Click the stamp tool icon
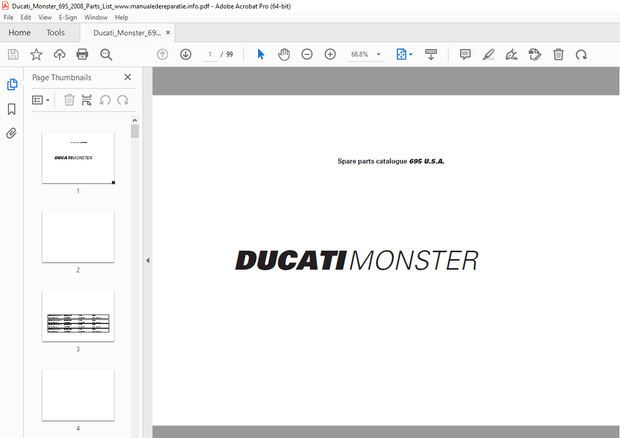Screen dimensions: 620x438 [x=535, y=55]
